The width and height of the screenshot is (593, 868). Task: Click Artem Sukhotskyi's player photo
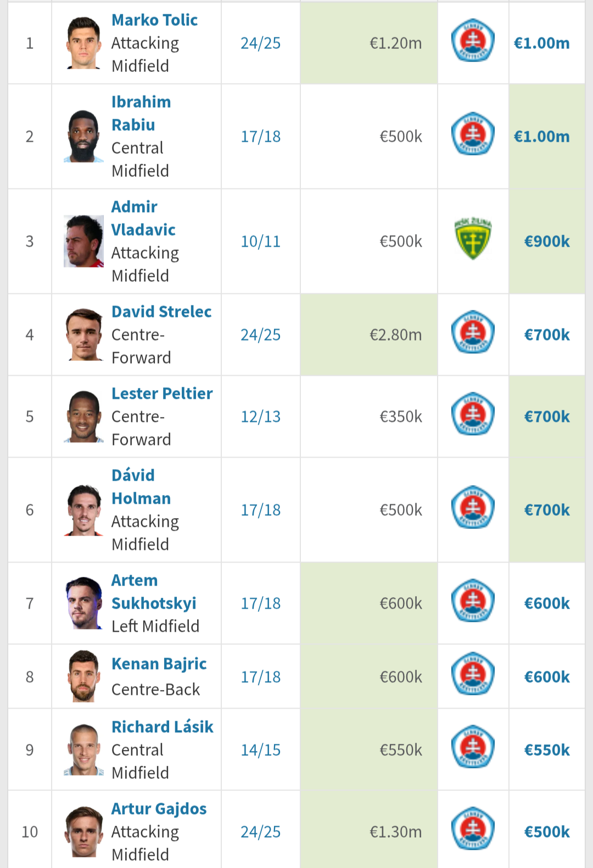83,603
